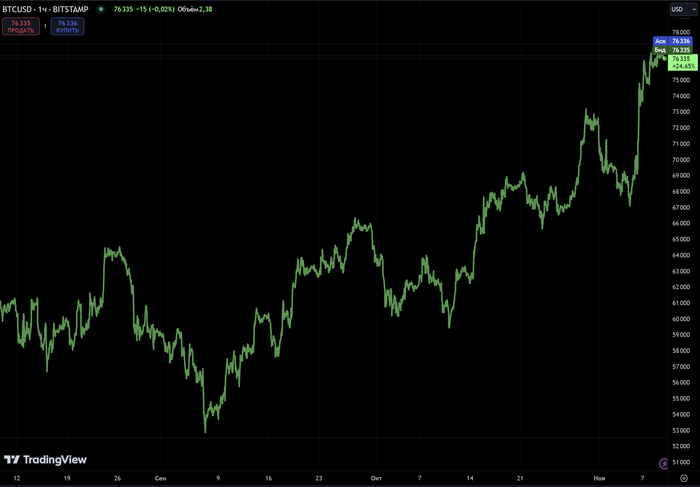Click the 78 000 price axis label
Screen dimensions: 700x487
(x=681, y=32)
